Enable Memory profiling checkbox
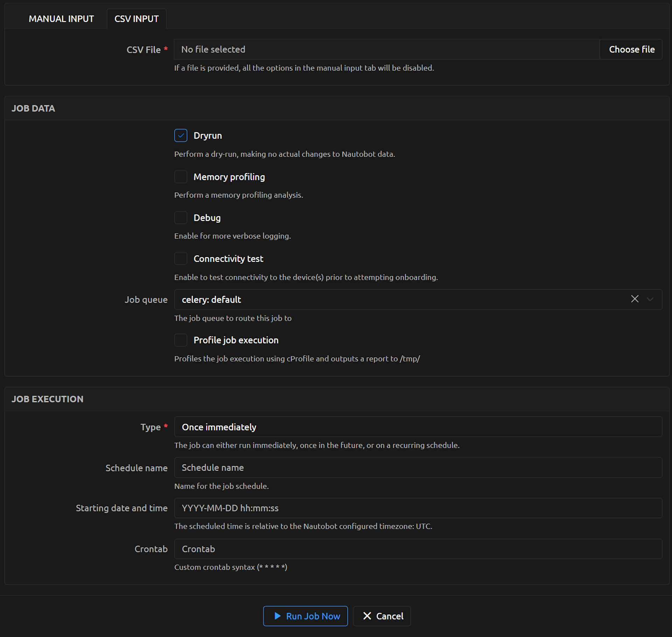The width and height of the screenshot is (672, 637). tap(181, 177)
